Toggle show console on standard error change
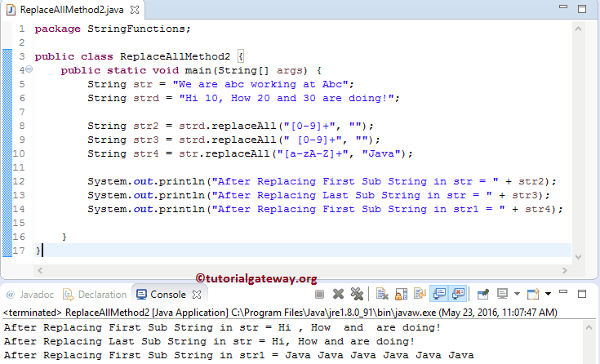The height and width of the screenshot is (364, 600). [x=458, y=294]
